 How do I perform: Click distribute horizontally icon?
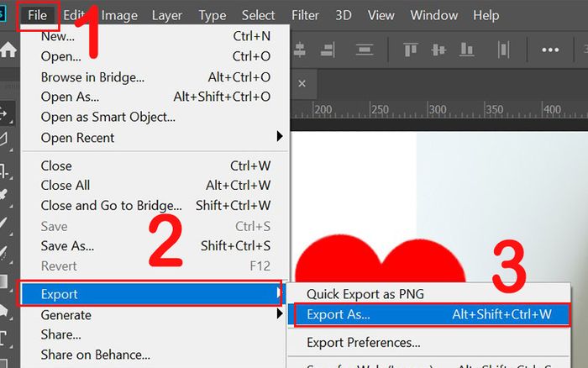[504, 50]
